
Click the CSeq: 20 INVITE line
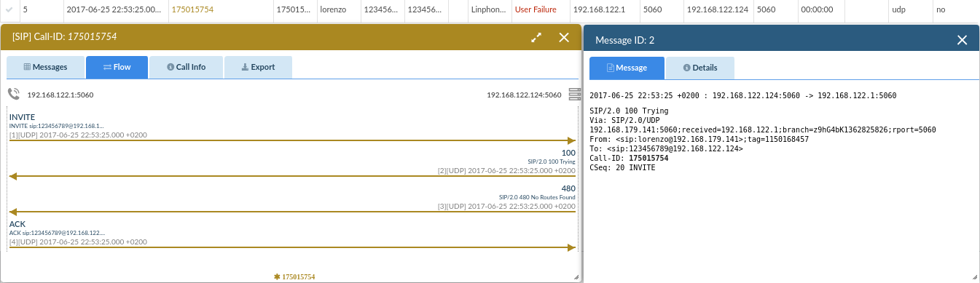tap(622, 167)
